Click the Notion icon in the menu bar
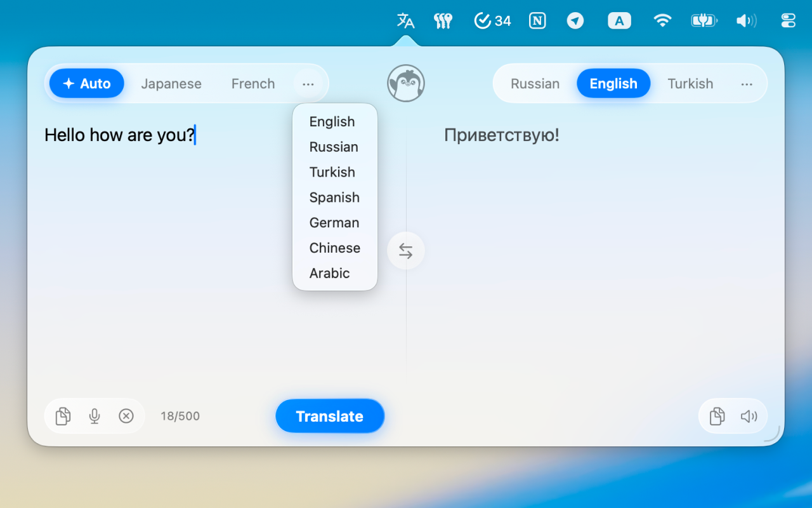This screenshot has width=812, height=508. coord(537,20)
